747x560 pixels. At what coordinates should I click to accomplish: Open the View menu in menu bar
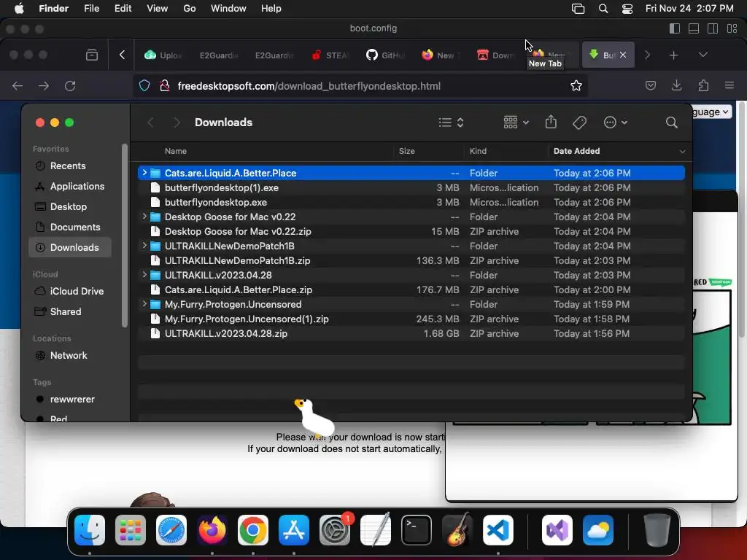coord(158,9)
